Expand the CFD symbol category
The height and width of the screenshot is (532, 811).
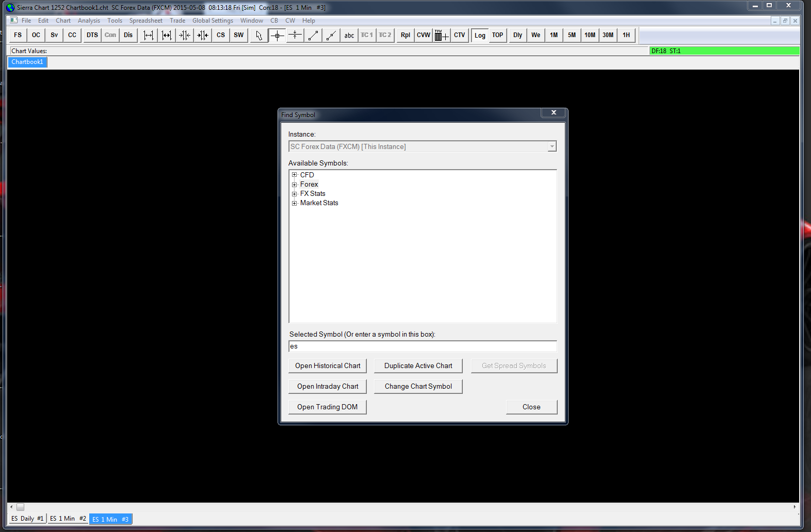[x=295, y=175]
